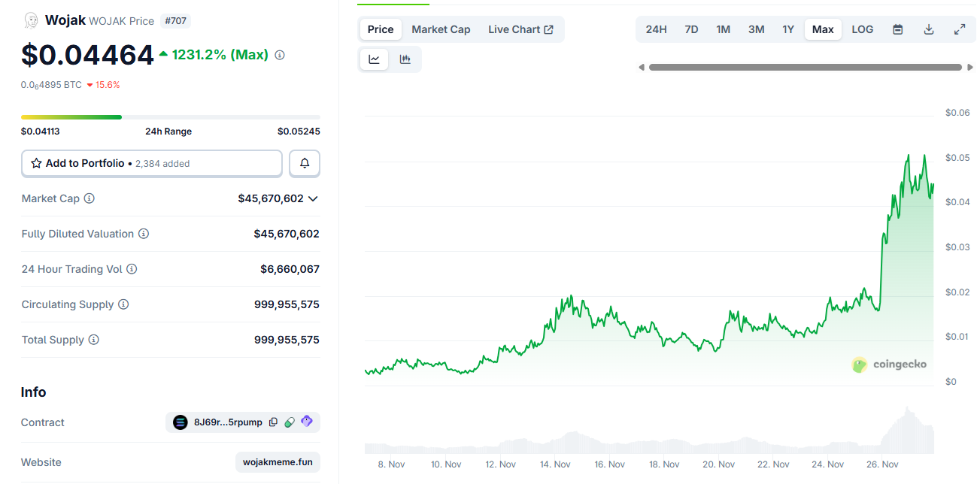Viewport: 980px width, 484px height.
Task: Switch chart to candlestick view
Action: coord(405,59)
